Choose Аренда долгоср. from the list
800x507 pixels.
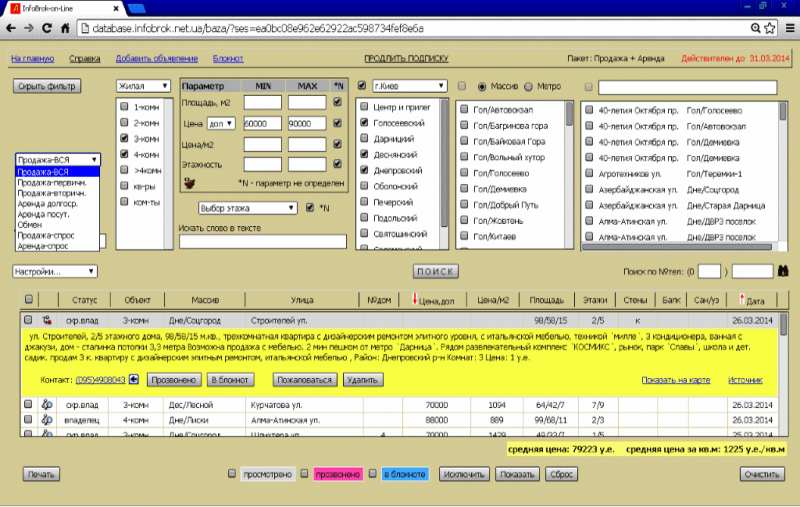(x=58, y=204)
